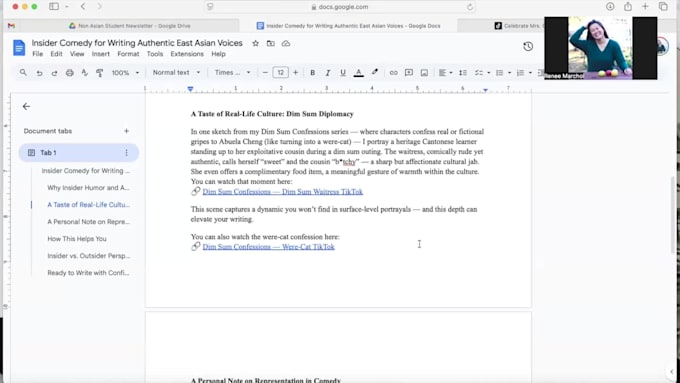This screenshot has width=680, height=383.
Task: Open the Extensions menu
Action: (187, 54)
